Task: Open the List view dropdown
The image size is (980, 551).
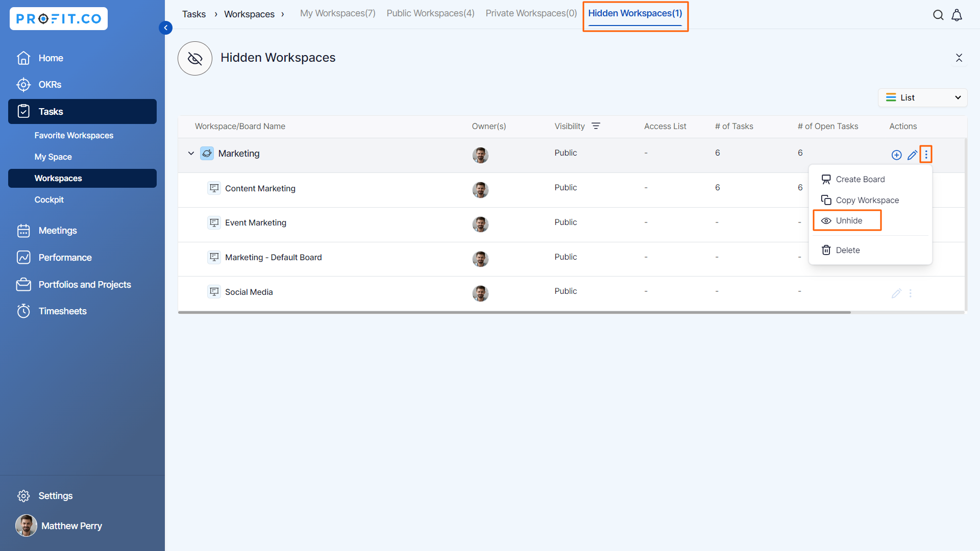Action: pos(922,97)
